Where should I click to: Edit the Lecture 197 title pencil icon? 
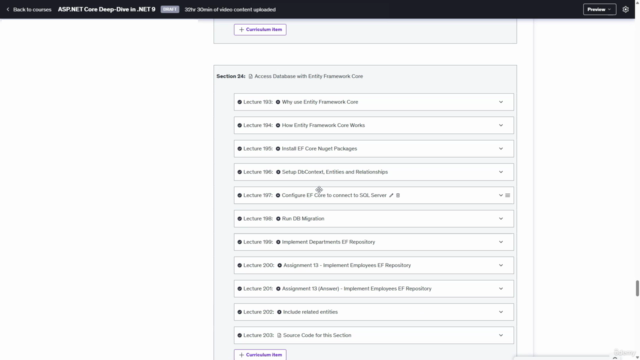(391, 196)
